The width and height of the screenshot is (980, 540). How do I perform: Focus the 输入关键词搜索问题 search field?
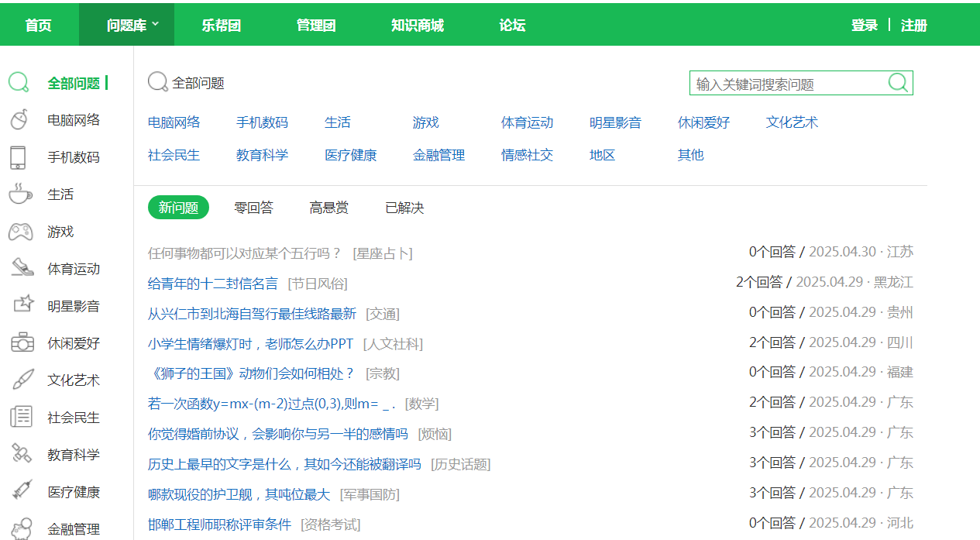(x=786, y=84)
